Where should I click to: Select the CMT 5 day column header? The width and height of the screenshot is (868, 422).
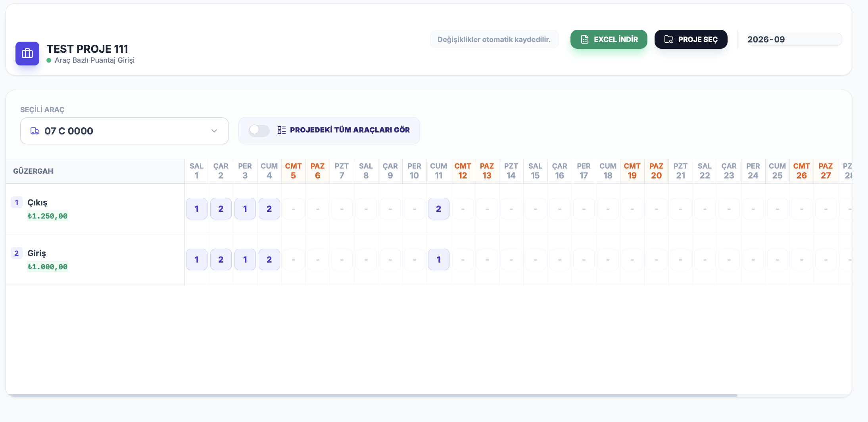pyautogui.click(x=294, y=171)
